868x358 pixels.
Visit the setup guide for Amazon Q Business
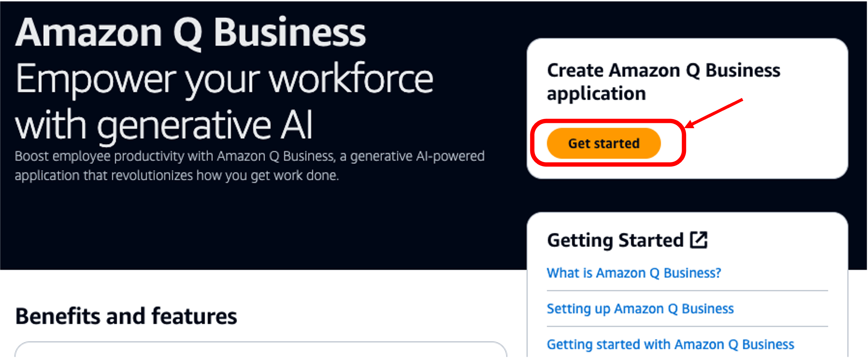[640, 309]
